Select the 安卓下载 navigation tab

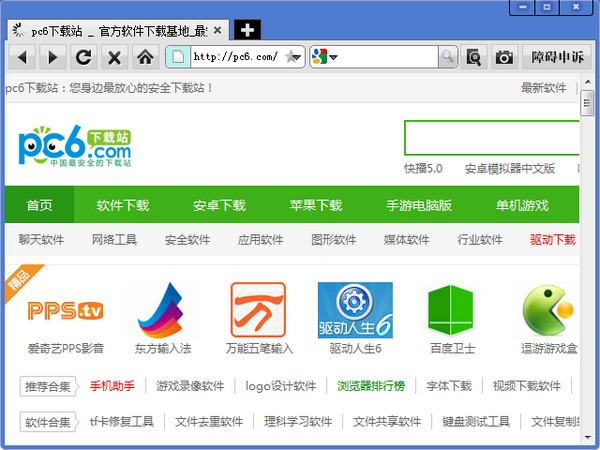click(219, 205)
